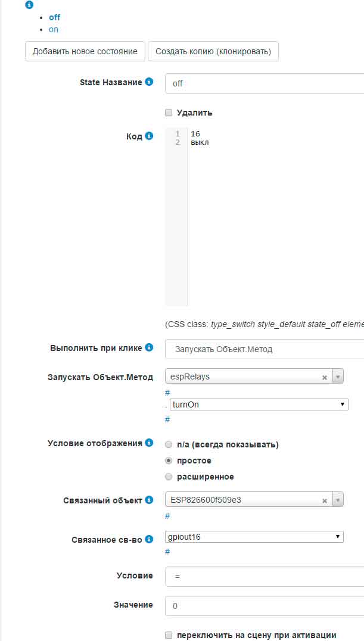The image size is (364, 641).
Task: Open the gpiout16 property dropdown
Action: tap(254, 537)
